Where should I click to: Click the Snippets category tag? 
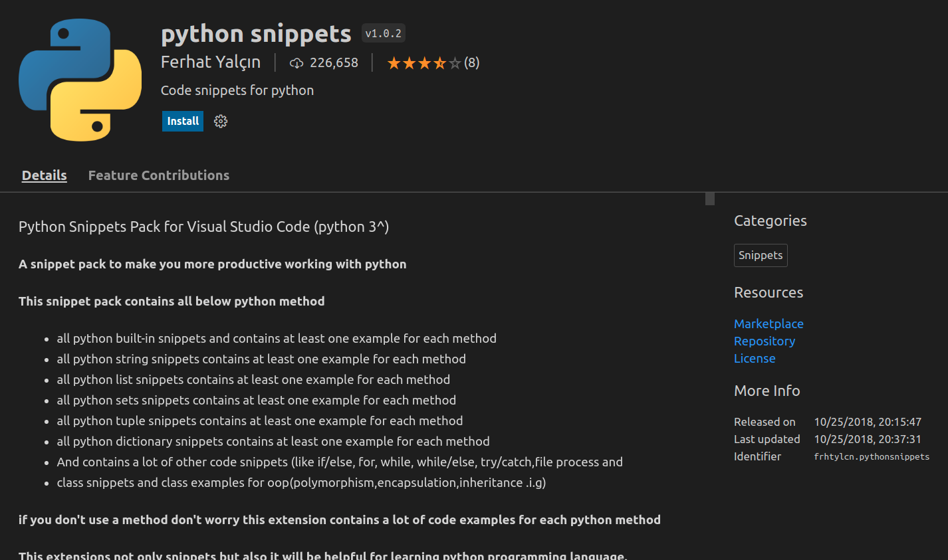click(760, 255)
